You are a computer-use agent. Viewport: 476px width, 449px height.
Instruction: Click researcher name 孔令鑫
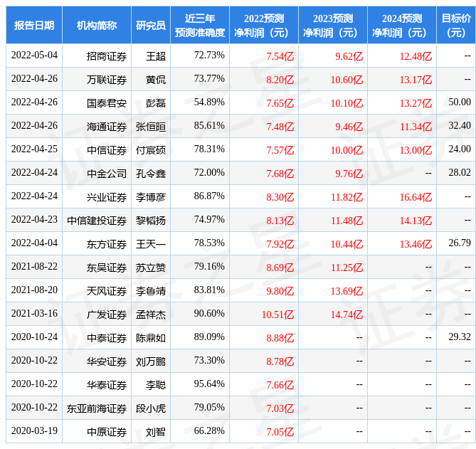point(151,174)
